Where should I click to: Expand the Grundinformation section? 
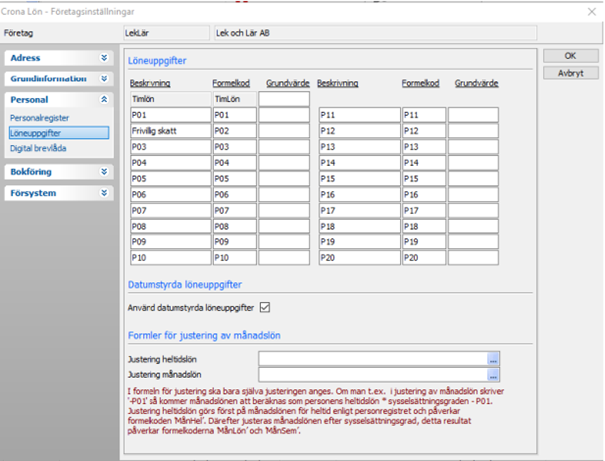104,78
